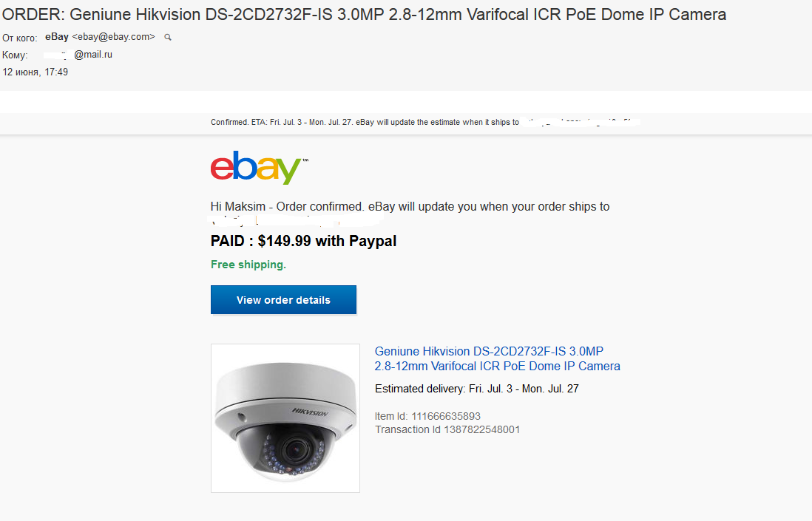The height and width of the screenshot is (521, 812).
Task: Click the eBay logo
Action: (258, 168)
